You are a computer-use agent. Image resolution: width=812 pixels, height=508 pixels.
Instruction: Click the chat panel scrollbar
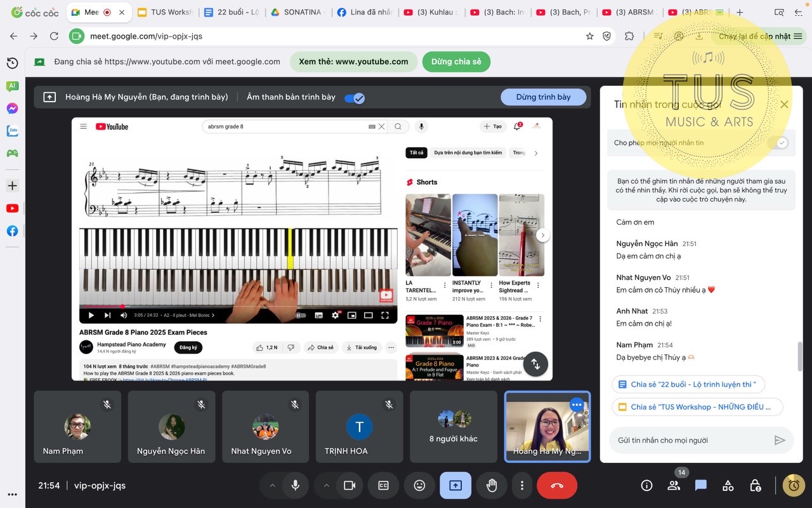(800, 356)
